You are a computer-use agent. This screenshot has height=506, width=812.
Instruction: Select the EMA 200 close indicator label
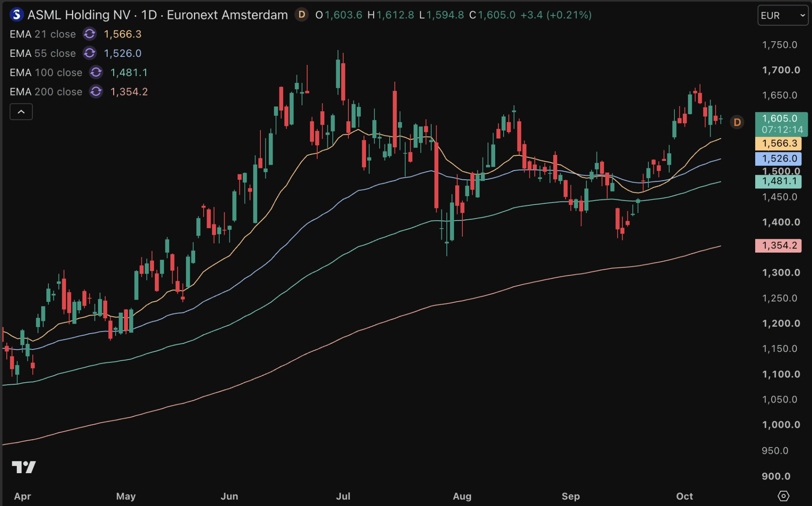click(46, 92)
